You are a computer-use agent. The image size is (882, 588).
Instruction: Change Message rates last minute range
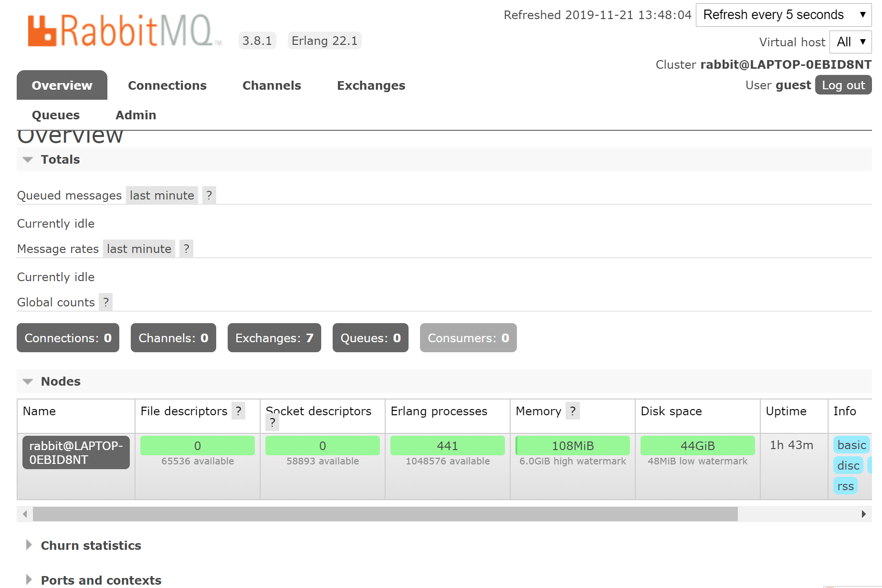pyautogui.click(x=139, y=249)
